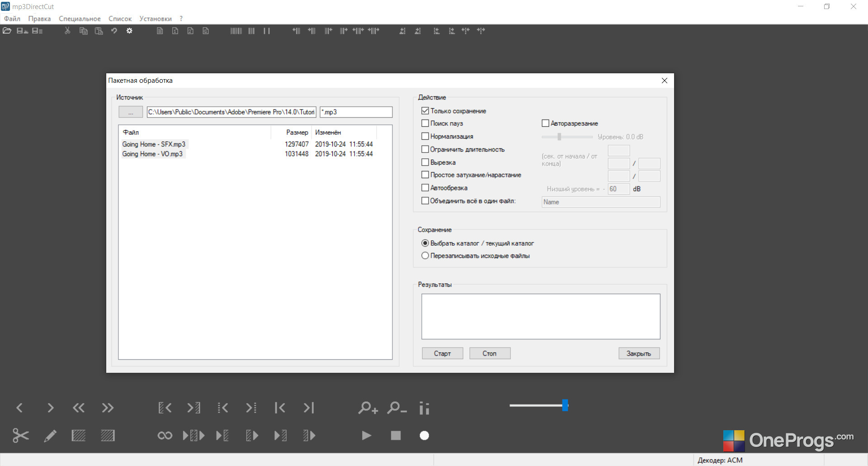
Task: Click the zoom in magnifier icon
Action: (x=368, y=408)
